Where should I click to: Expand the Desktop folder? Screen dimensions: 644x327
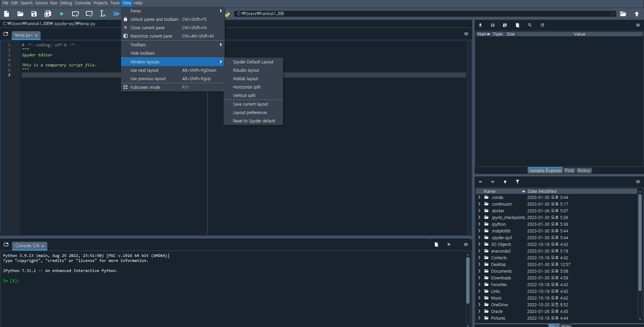pos(479,265)
